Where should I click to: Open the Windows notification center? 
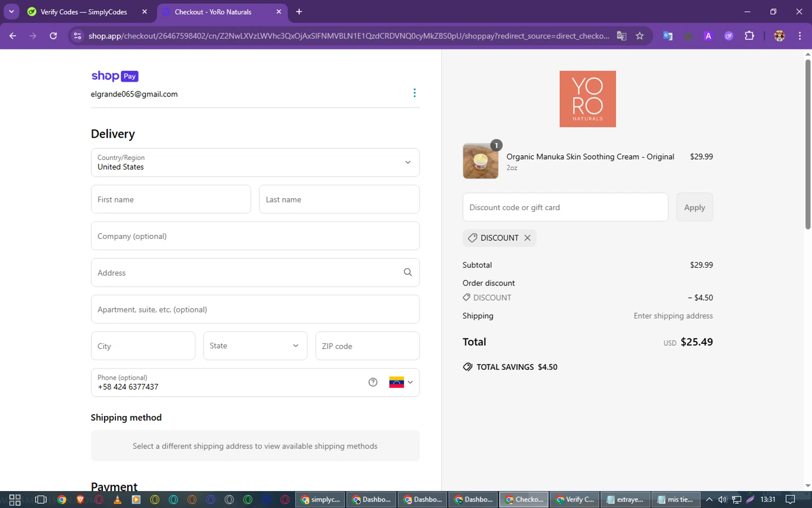pyautogui.click(x=790, y=499)
